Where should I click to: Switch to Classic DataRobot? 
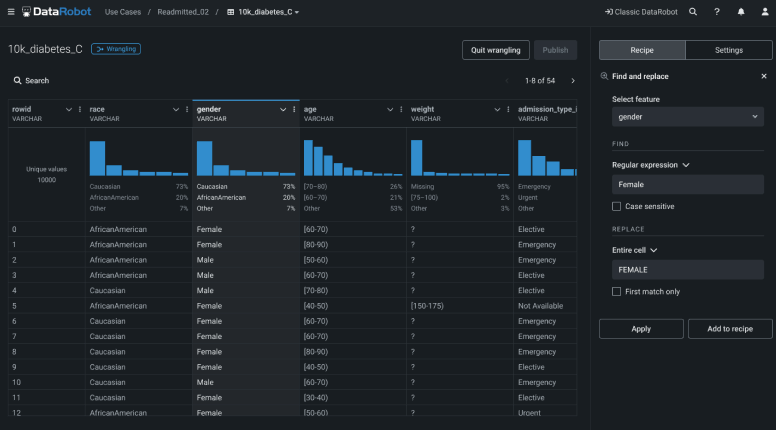639,12
